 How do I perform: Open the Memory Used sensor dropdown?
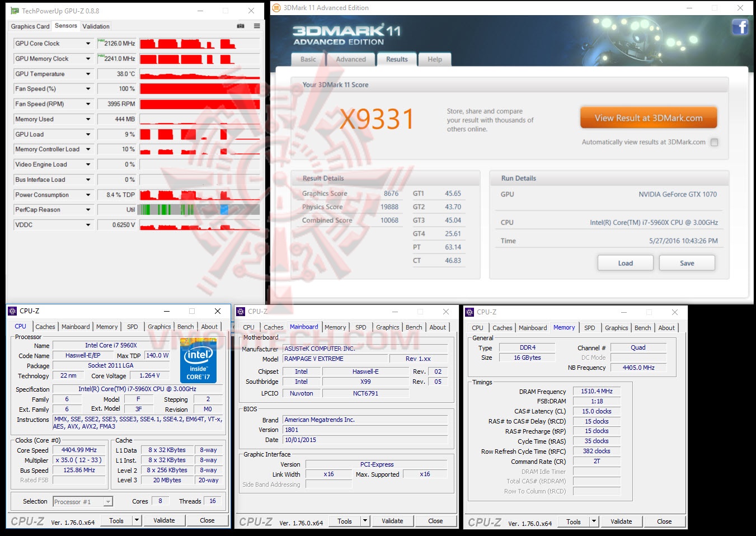88,119
